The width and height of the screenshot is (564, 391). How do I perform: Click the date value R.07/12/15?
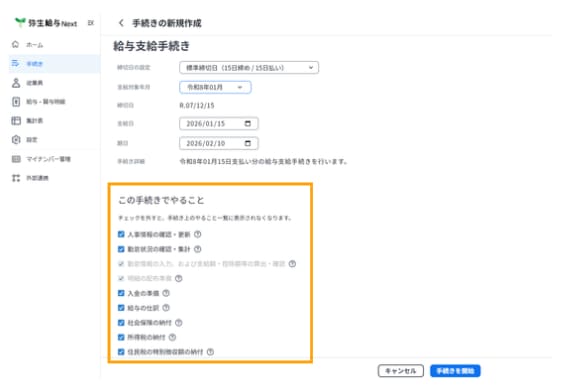click(197, 105)
